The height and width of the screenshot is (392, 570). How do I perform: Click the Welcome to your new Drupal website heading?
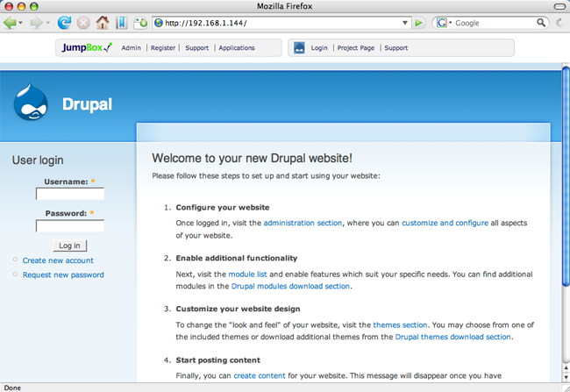point(252,158)
